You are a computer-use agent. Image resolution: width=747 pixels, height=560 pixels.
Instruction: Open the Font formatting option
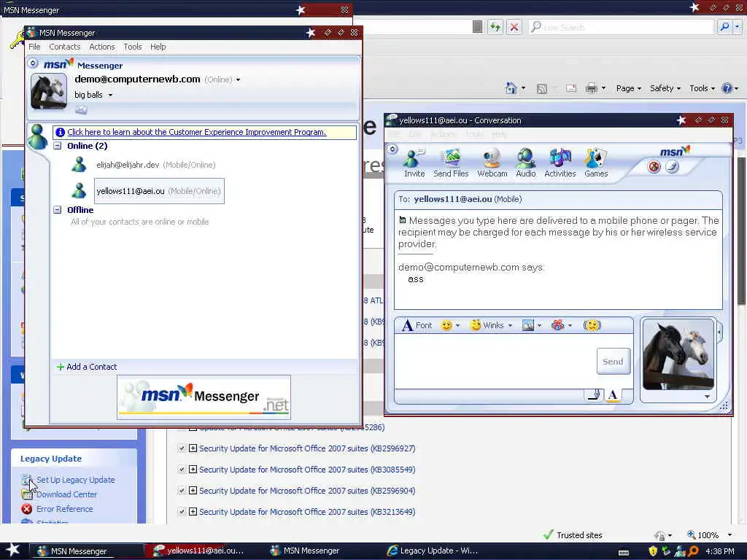[417, 325]
